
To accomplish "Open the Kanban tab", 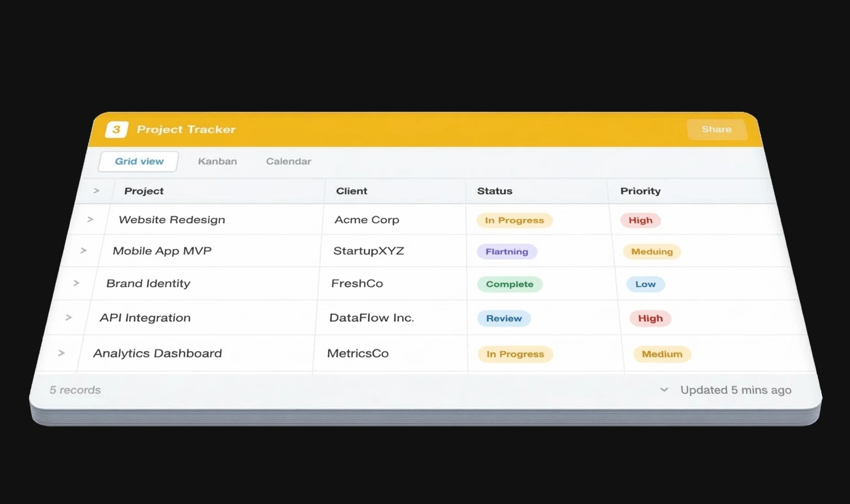I will [217, 162].
